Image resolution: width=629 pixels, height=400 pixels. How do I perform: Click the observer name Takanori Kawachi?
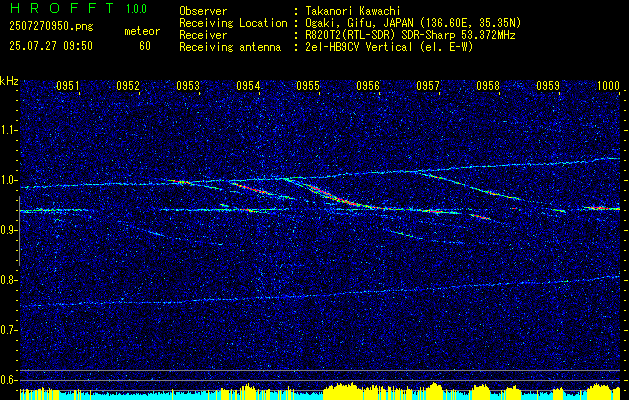pyautogui.click(x=353, y=11)
